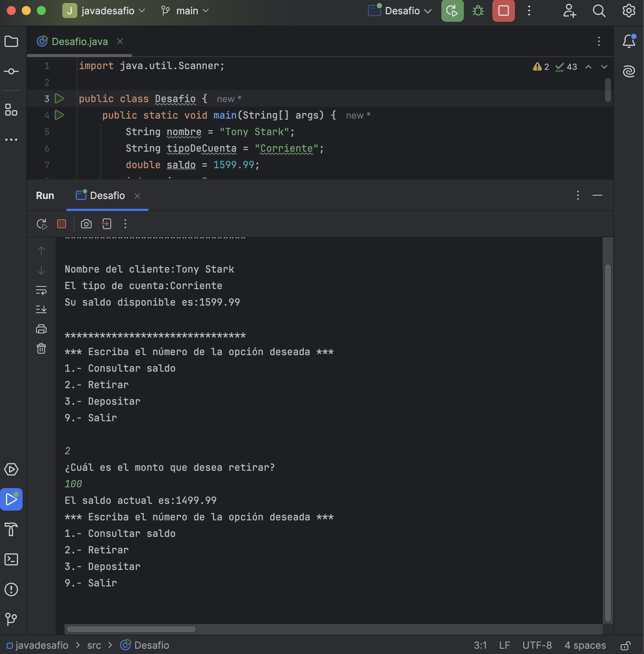The image size is (644, 654).
Task: Click editor vertical scrollbar thumb
Action: pyautogui.click(x=608, y=90)
